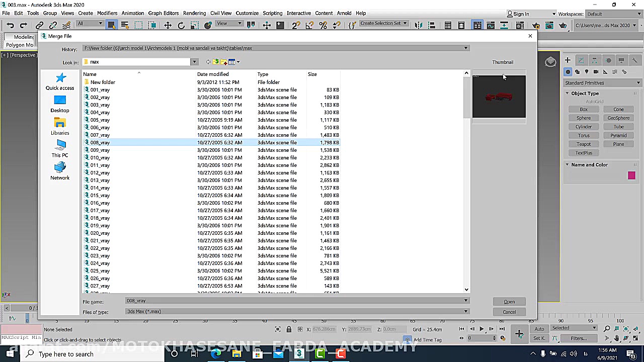Click the red furniture thumbnail preview

tap(499, 96)
